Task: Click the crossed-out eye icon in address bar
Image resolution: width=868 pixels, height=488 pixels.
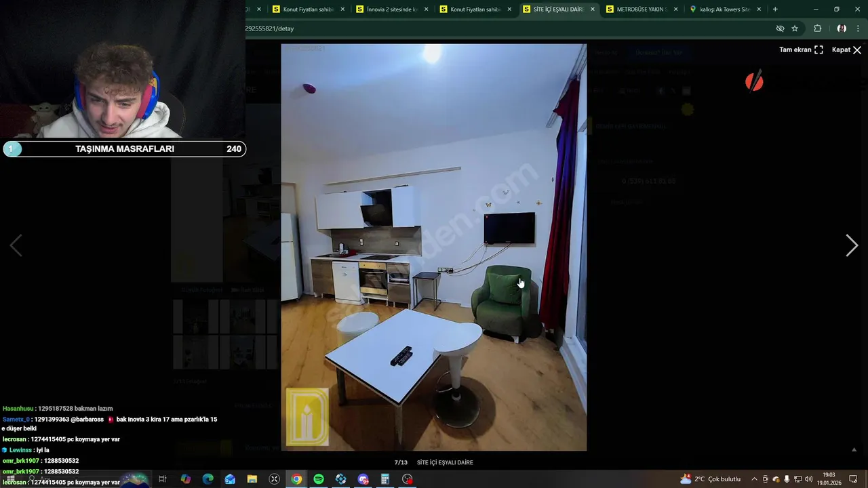Action: 780,28
